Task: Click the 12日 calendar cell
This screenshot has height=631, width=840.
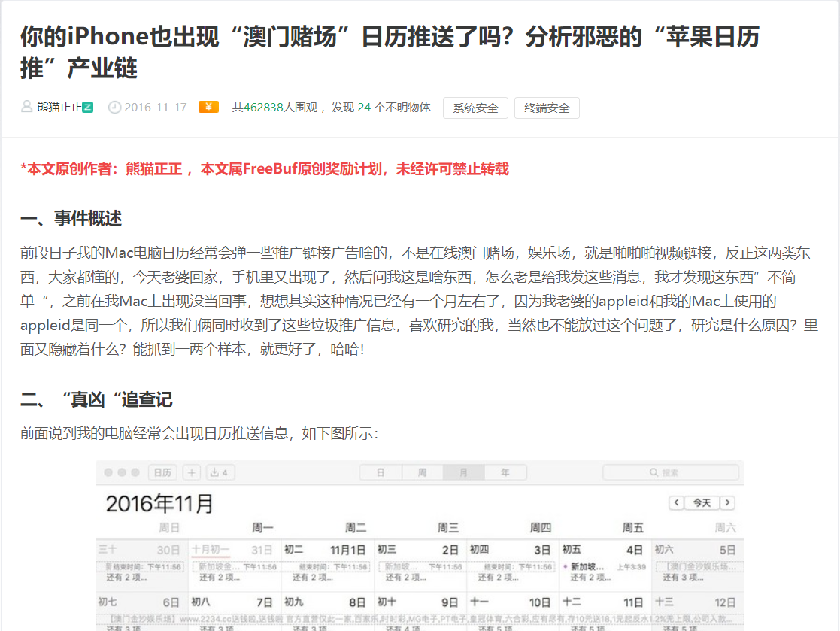Action: [x=698, y=611]
